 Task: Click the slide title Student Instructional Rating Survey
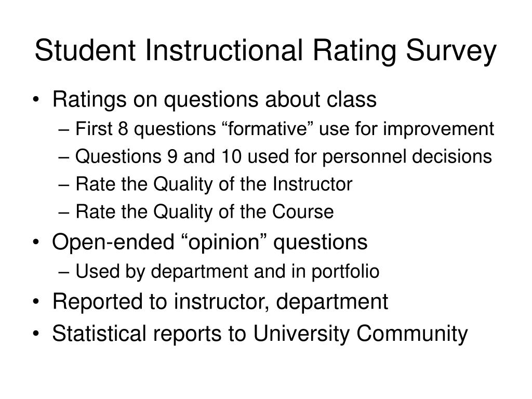(265, 51)
